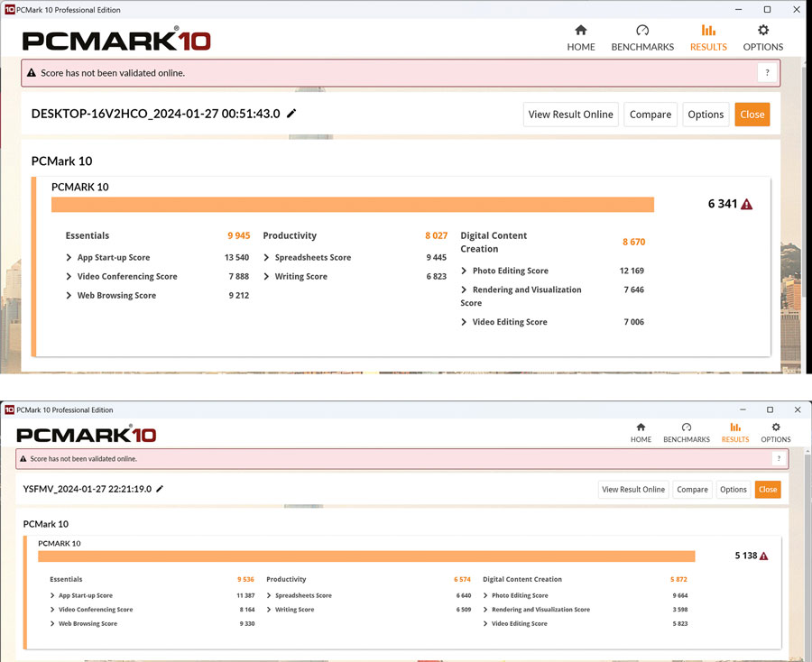The image size is (812, 662).
Task: Click View Result Online in bottom window
Action: click(x=632, y=489)
